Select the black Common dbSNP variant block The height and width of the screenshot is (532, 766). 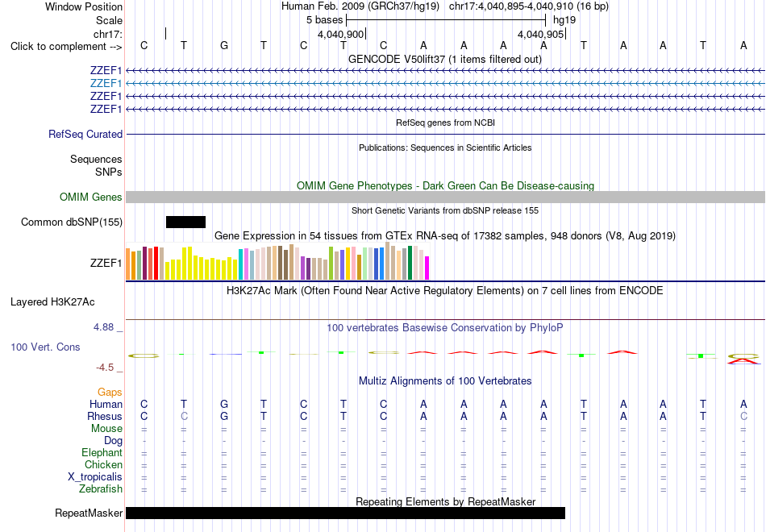pos(185,222)
